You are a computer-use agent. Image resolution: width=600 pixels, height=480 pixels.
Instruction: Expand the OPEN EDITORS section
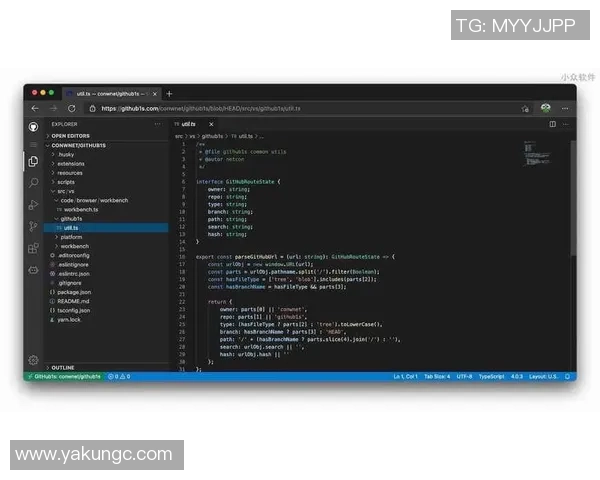click(x=70, y=135)
